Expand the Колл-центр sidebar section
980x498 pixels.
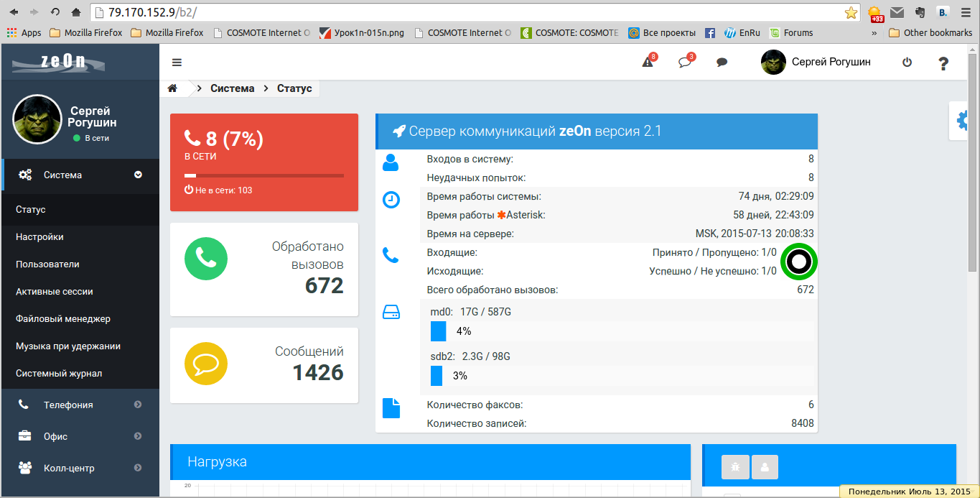click(x=80, y=468)
